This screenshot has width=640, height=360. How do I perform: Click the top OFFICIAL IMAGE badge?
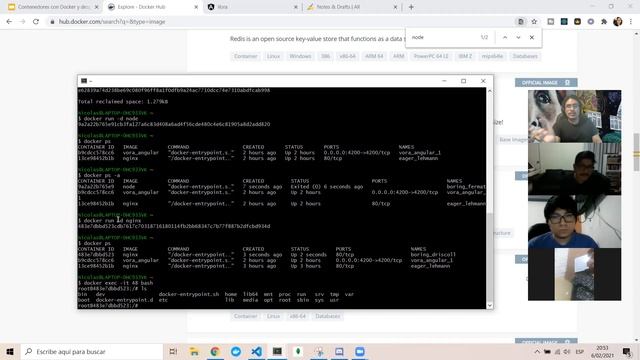pos(546,82)
